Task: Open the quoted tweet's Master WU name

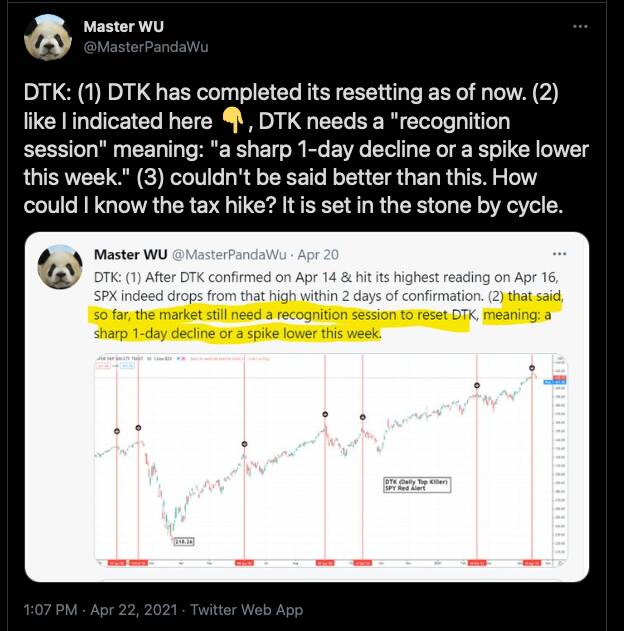Action: point(130,254)
